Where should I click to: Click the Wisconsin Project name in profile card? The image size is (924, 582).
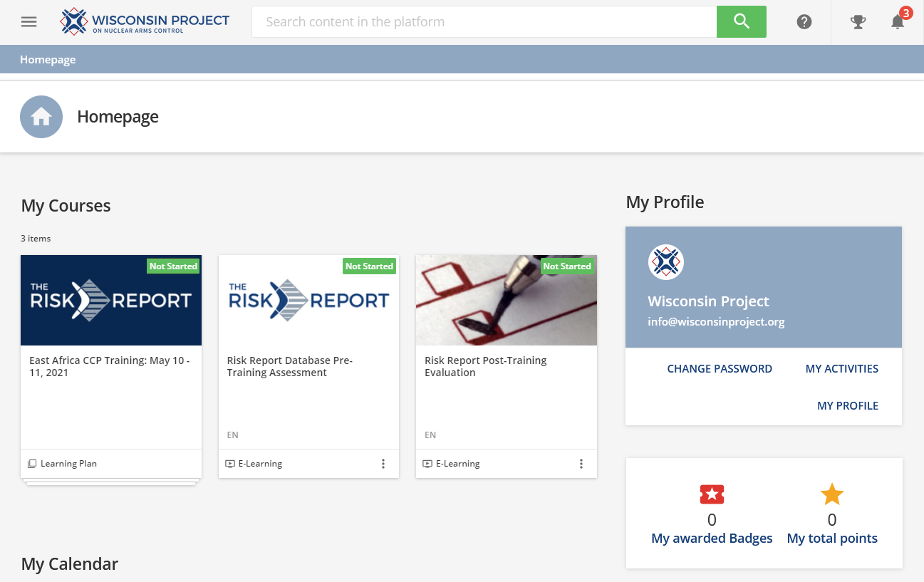tap(709, 301)
